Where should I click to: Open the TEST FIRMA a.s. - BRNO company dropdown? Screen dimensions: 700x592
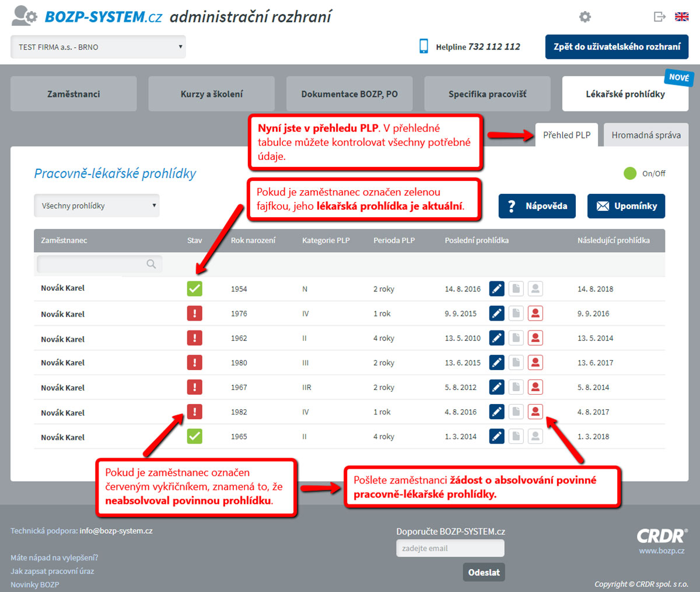(x=98, y=47)
